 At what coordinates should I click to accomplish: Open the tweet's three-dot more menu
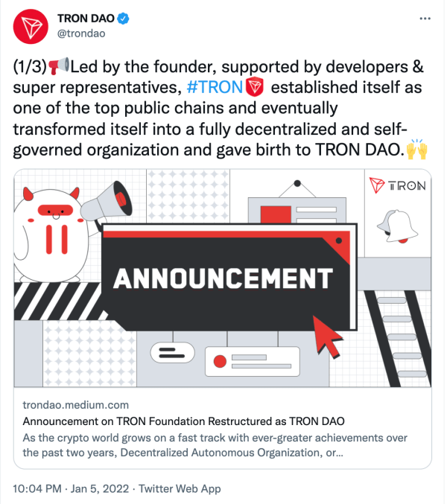tap(424, 17)
